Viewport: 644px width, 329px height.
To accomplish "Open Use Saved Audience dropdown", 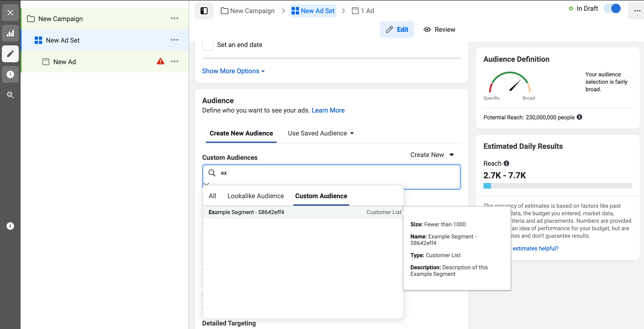I will point(321,133).
